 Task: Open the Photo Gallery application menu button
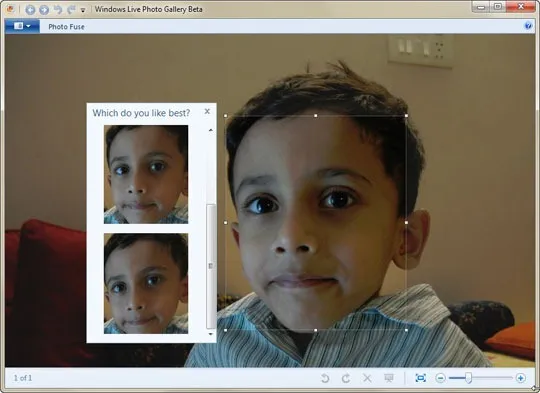(22, 26)
